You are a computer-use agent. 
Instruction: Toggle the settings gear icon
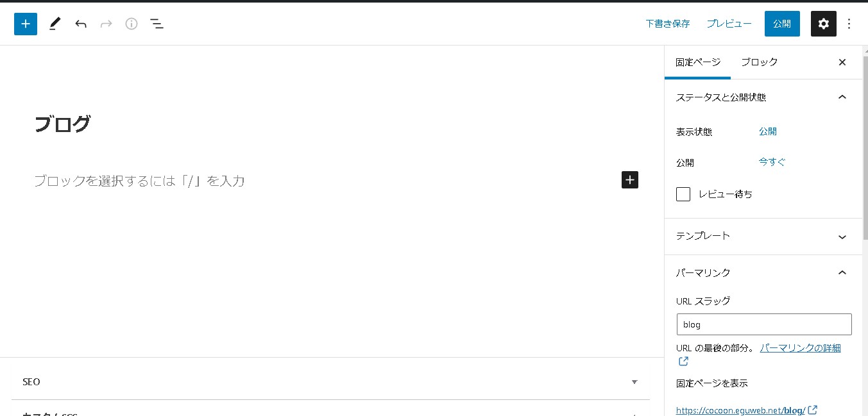point(823,24)
